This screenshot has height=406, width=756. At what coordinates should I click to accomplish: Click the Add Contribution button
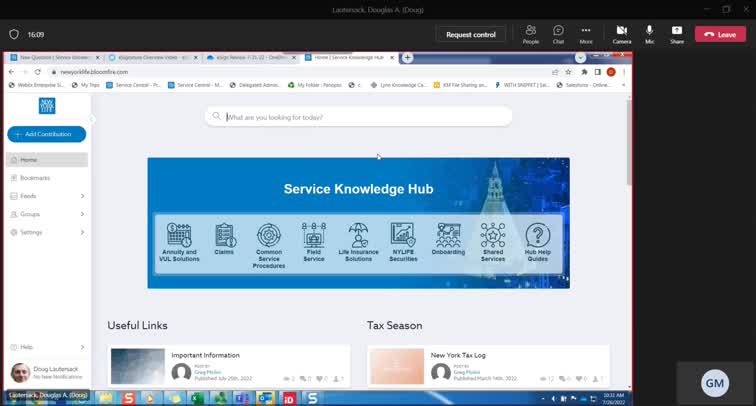point(46,133)
